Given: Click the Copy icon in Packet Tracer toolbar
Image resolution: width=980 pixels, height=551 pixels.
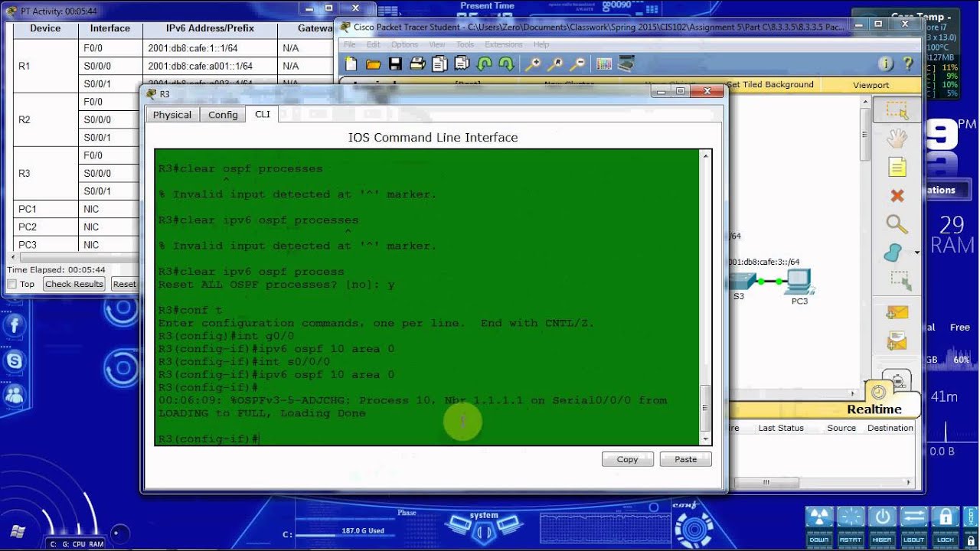Looking at the screenshot, I should (439, 64).
